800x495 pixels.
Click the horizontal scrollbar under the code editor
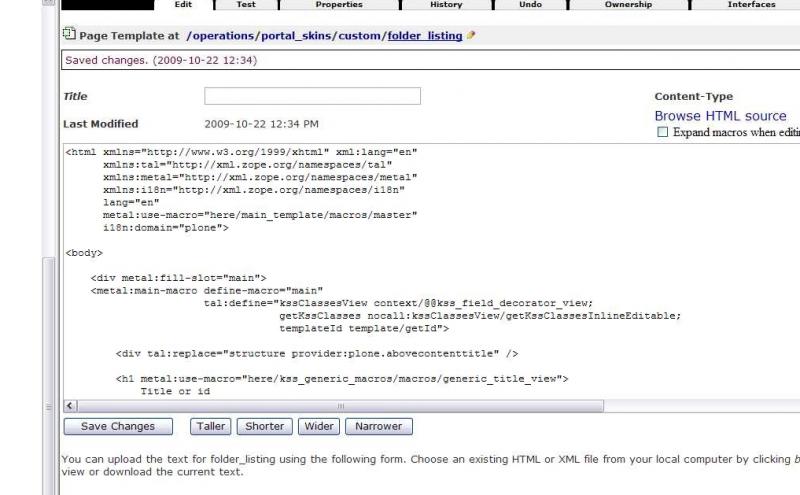[x=340, y=406]
